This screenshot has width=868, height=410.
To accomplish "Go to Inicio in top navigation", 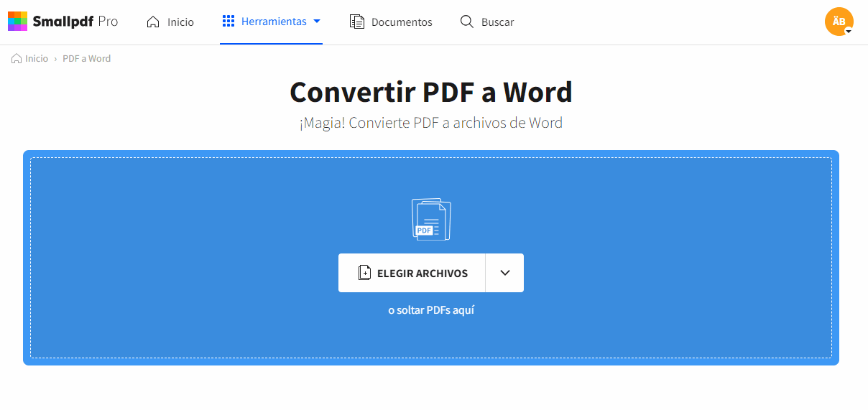I will 170,22.
